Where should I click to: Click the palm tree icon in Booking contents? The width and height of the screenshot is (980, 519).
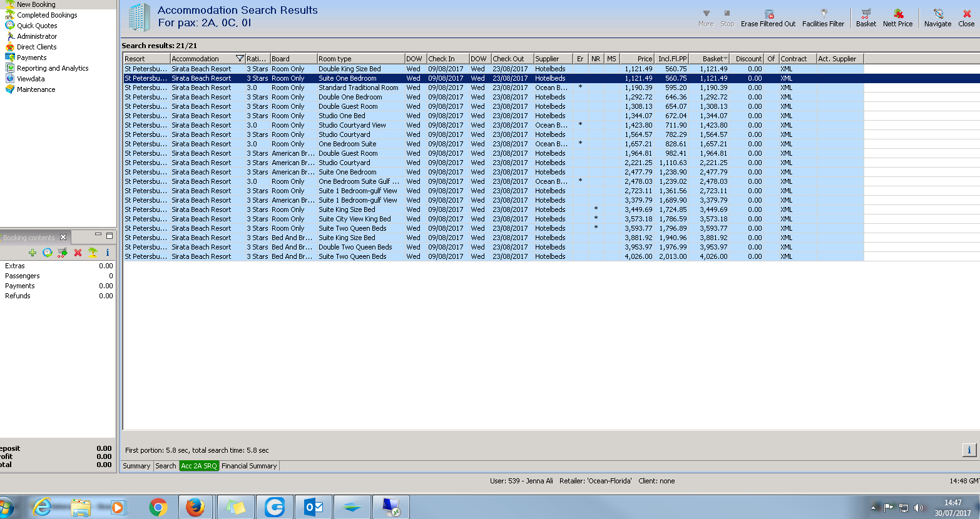click(x=93, y=253)
